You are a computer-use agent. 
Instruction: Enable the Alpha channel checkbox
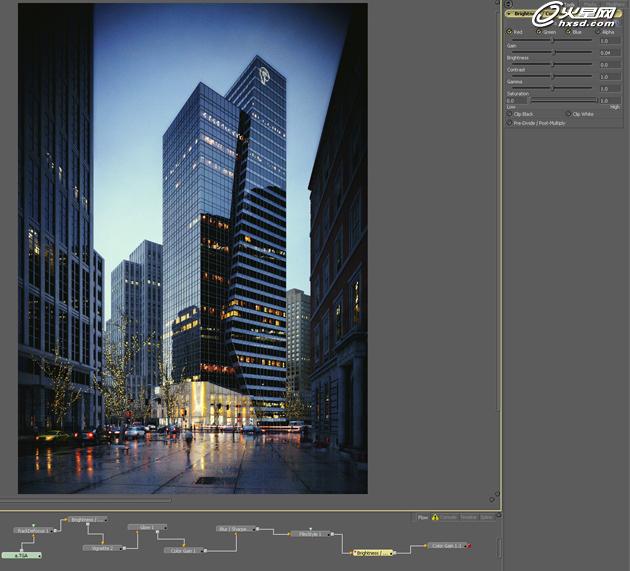point(599,32)
